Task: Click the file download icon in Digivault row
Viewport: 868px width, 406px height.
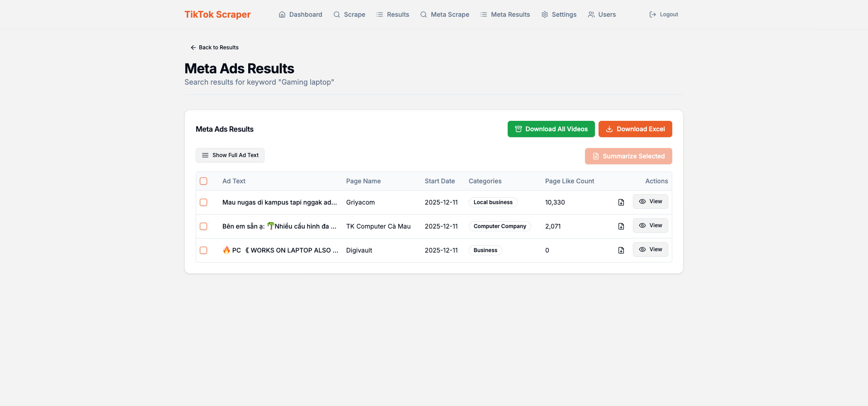Action: pyautogui.click(x=621, y=250)
